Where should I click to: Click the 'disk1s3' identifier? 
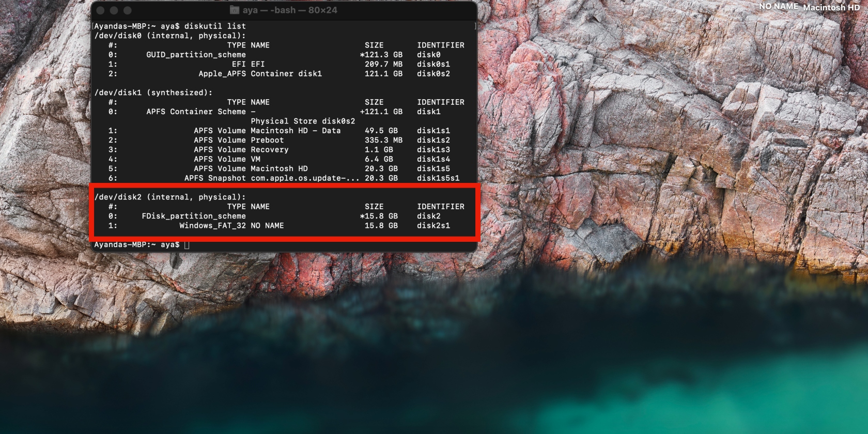[433, 150]
